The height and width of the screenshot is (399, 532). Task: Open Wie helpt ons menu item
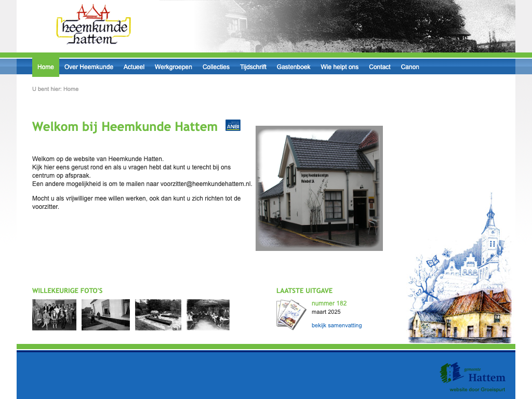point(340,67)
